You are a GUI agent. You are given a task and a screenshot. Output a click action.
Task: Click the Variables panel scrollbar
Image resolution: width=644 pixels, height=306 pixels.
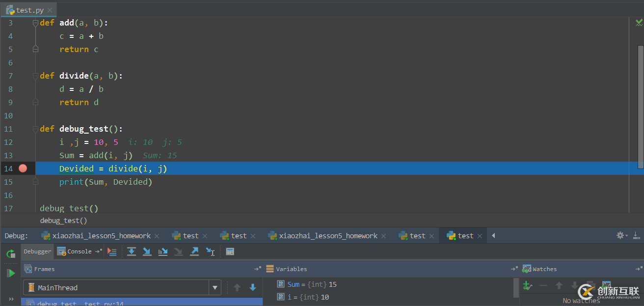tap(516, 288)
